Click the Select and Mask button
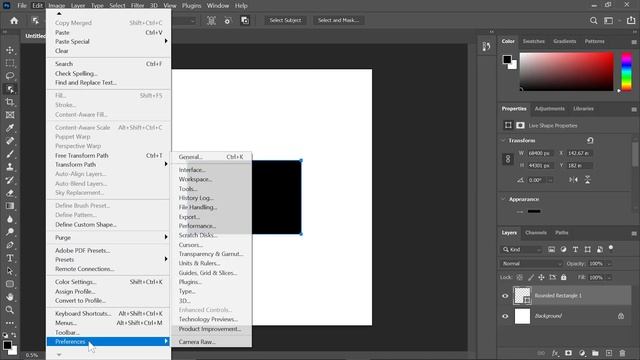 click(338, 20)
